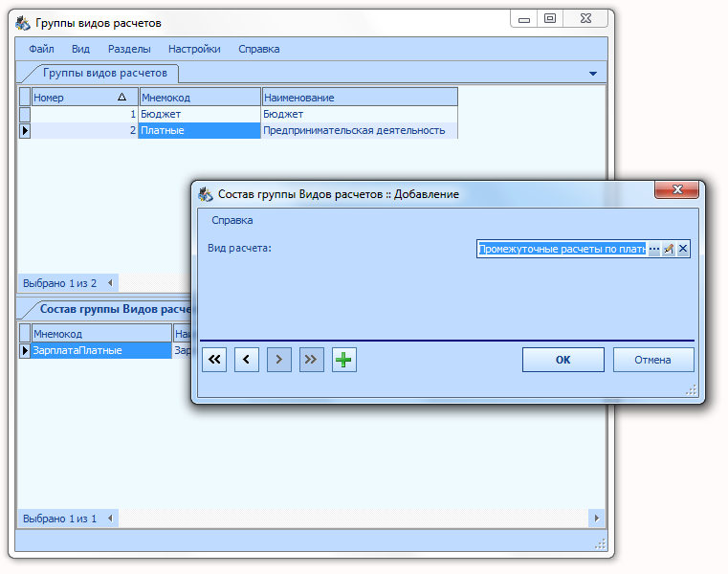Maximize the Группы видов расчетов window
The height and width of the screenshot is (574, 728).
pyautogui.click(x=550, y=19)
